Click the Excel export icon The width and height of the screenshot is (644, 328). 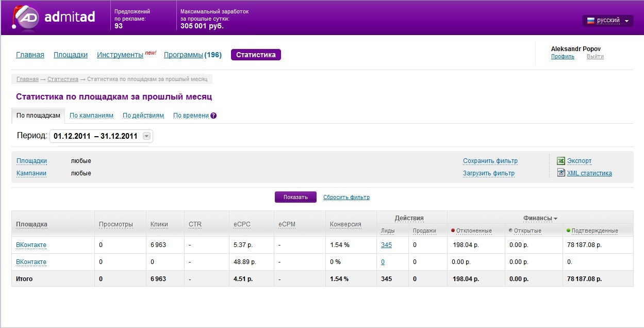561,161
